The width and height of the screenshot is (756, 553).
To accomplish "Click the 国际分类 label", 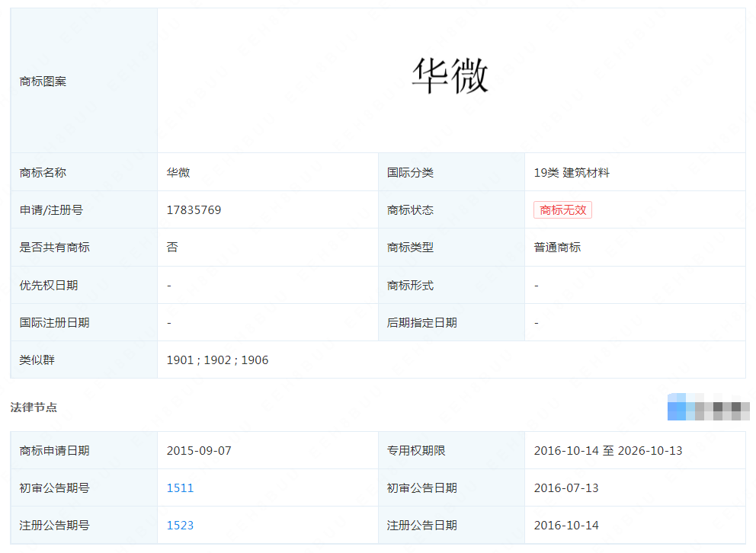I will tap(410, 172).
